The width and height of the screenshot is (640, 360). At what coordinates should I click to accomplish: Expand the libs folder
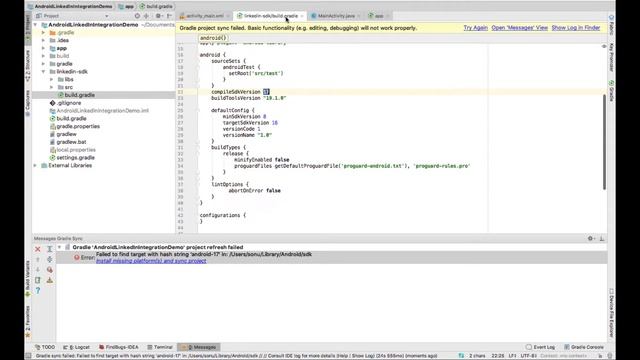pyautogui.click(x=51, y=79)
